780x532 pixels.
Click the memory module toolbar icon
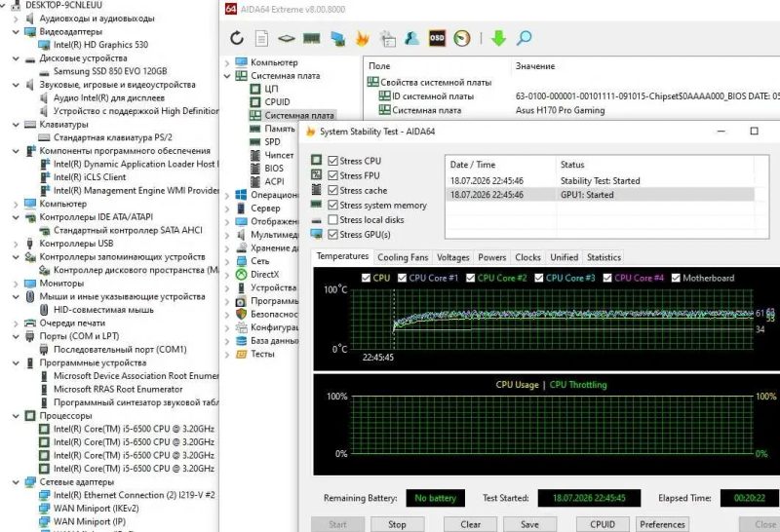(x=311, y=38)
